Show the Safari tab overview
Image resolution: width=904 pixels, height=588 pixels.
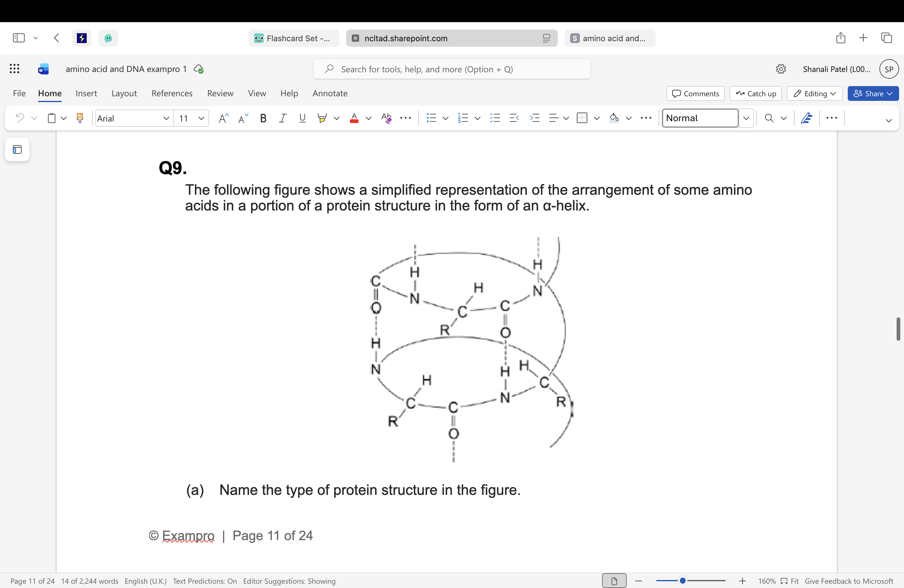click(886, 38)
